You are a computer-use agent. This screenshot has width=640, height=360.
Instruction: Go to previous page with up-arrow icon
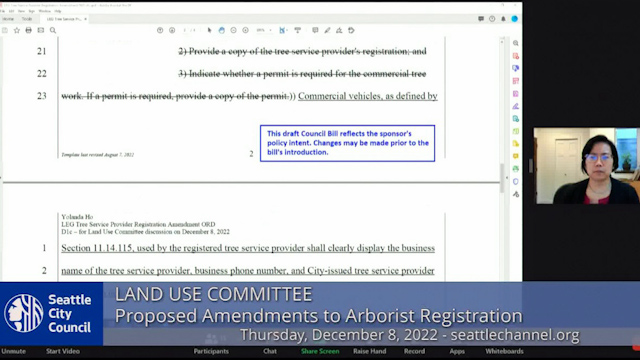pyautogui.click(x=160, y=30)
